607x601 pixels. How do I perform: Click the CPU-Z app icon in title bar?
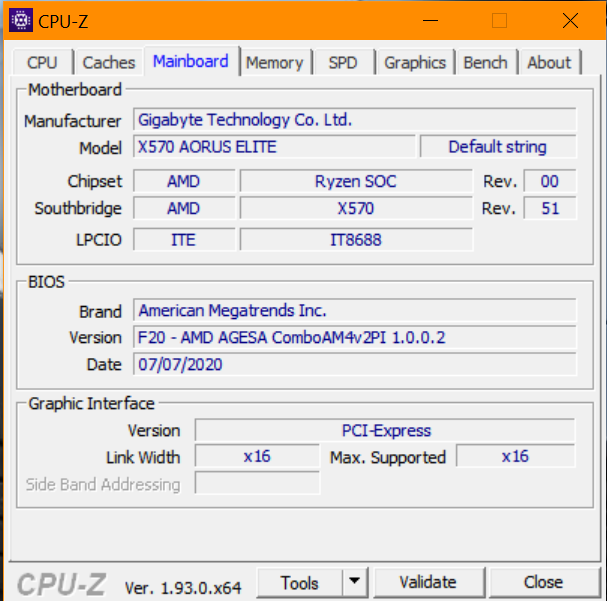click(x=21, y=21)
